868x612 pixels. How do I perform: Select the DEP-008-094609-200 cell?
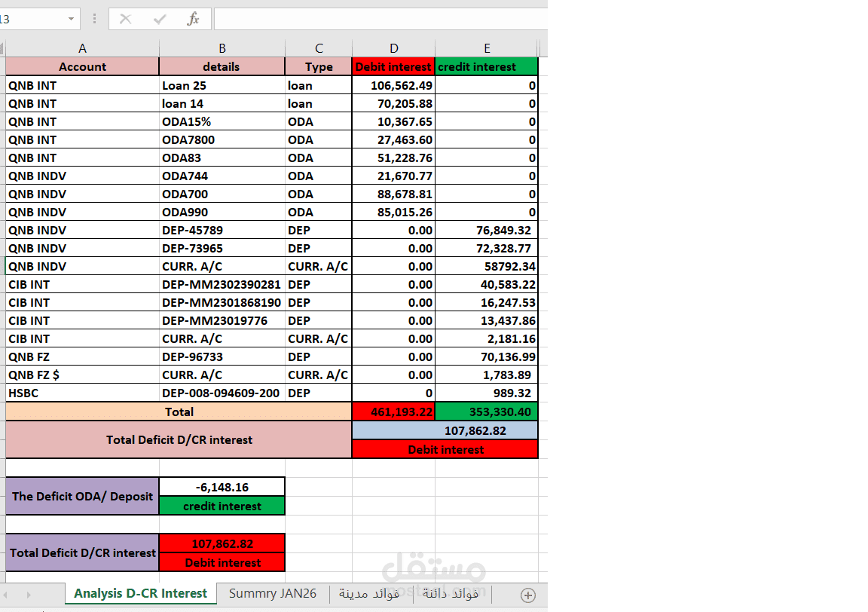[222, 393]
